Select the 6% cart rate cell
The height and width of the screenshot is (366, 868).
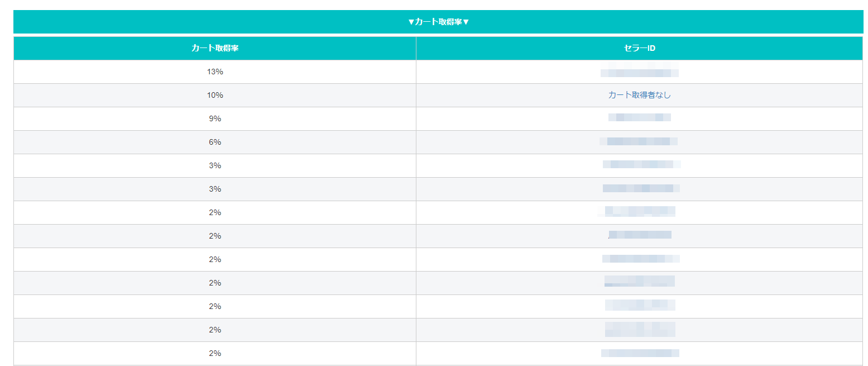pos(215,142)
